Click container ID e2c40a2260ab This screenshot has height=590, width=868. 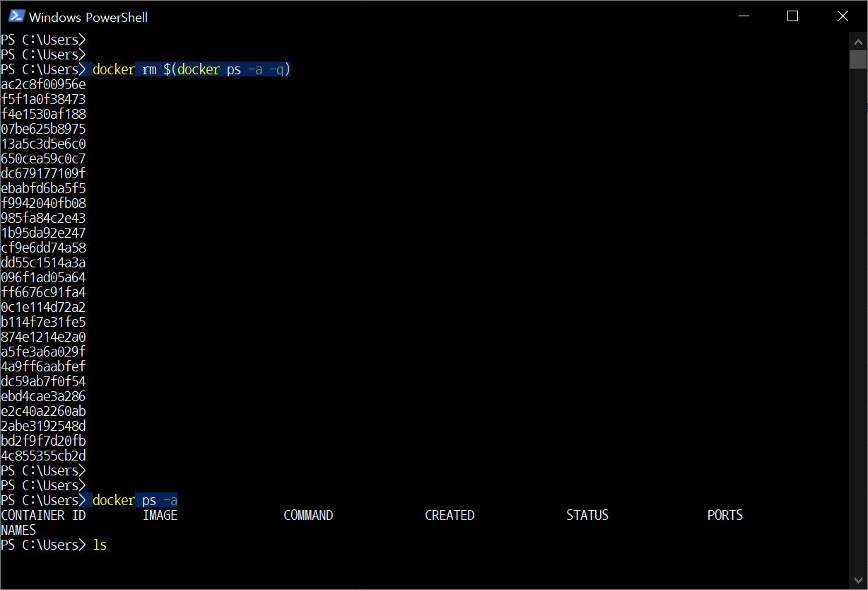44,411
